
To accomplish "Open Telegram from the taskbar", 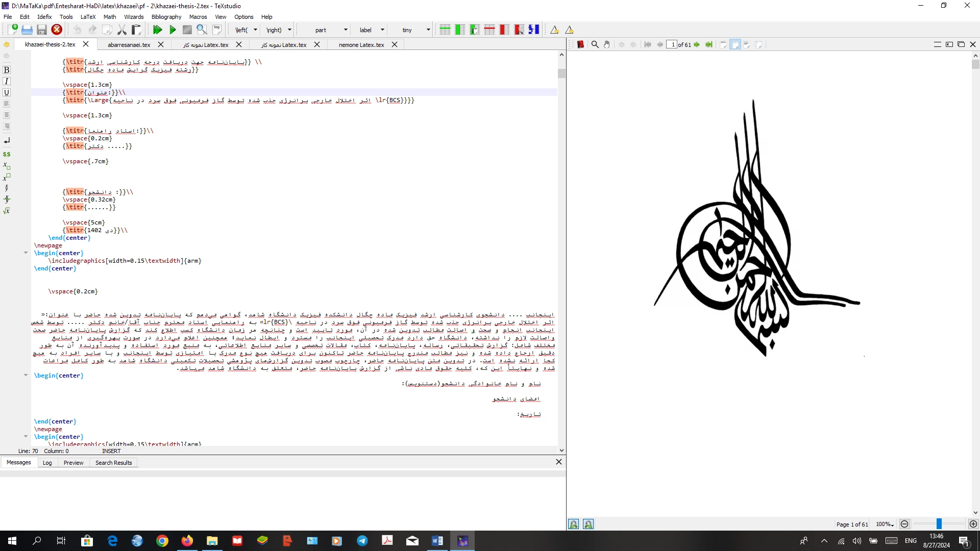I will click(x=362, y=541).
